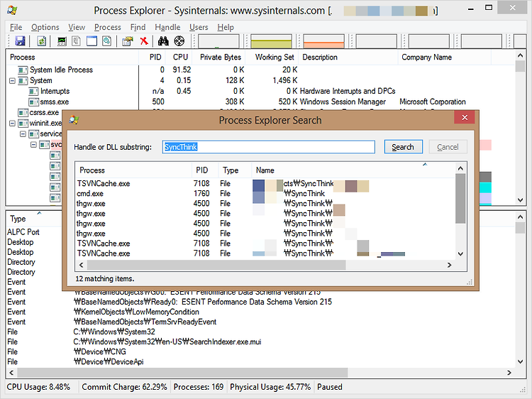Image resolution: width=532 pixels, height=399 pixels.
Task: Click the lower pane horizontal scrollbar thumb
Action: [x=182, y=373]
